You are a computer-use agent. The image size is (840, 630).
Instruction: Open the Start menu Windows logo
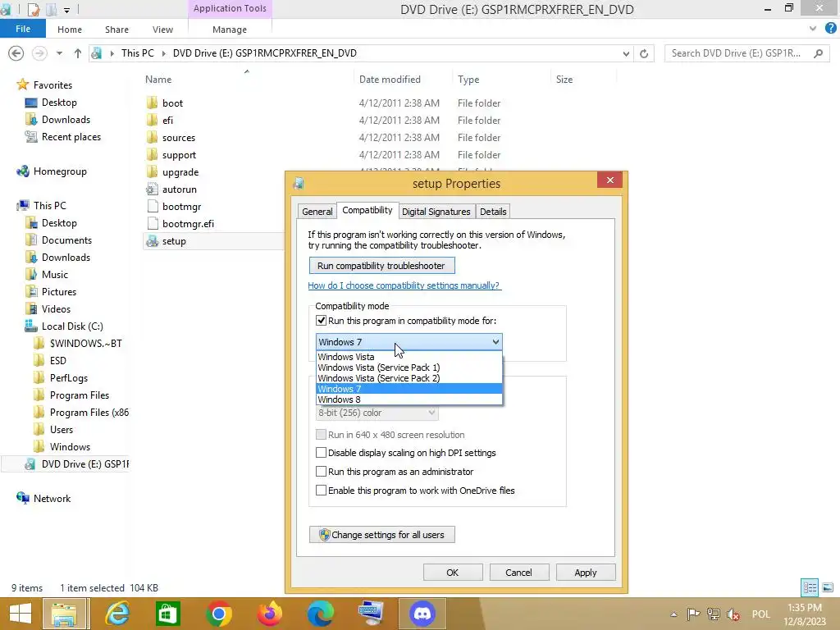(x=21, y=614)
